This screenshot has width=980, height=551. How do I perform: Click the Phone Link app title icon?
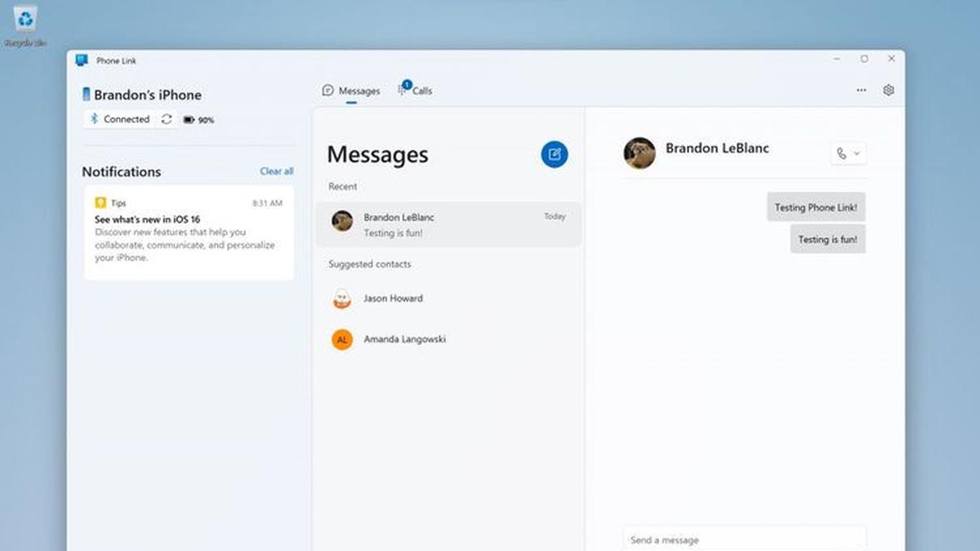pyautogui.click(x=82, y=60)
